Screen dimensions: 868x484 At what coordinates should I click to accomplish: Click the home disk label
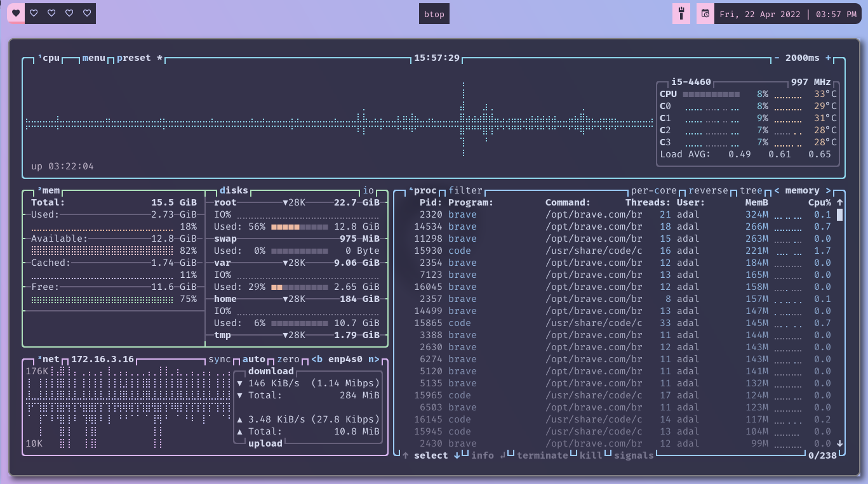(225, 299)
